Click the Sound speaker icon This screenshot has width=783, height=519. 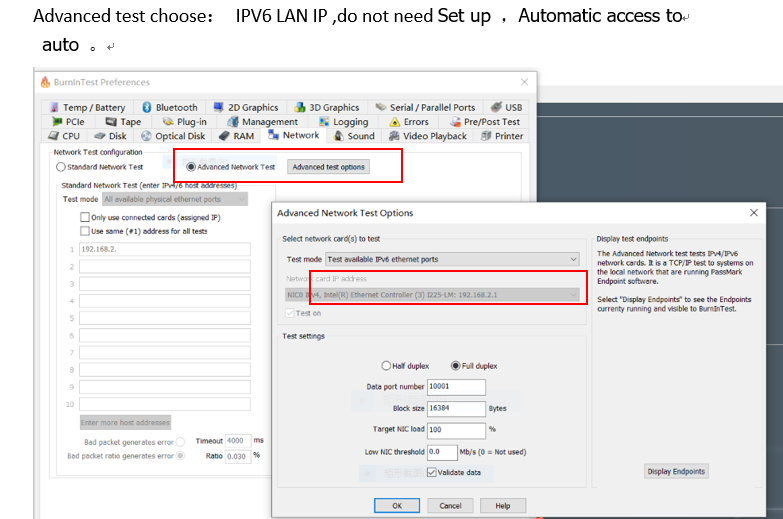coord(339,136)
